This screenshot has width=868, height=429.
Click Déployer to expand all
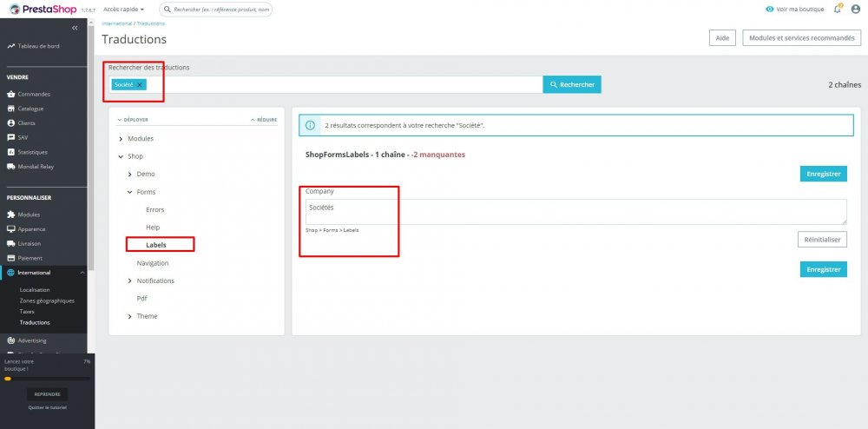(133, 120)
